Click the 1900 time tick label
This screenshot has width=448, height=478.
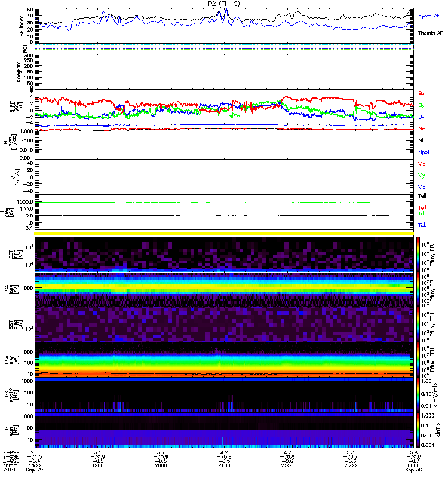point(97,465)
